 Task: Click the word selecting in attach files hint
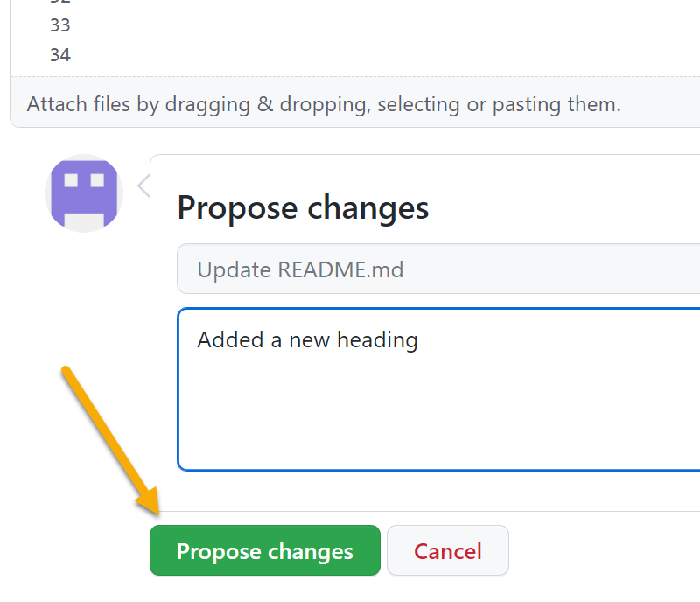(418, 104)
